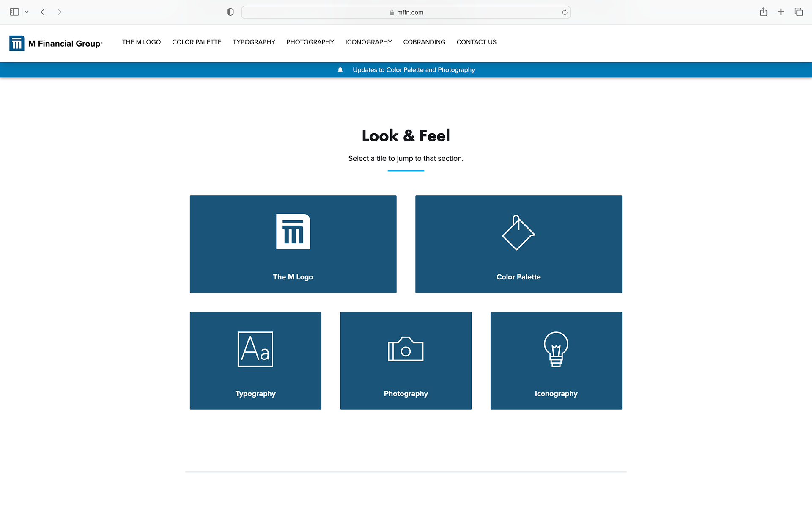Reload the page with the refresh icon
Image resolution: width=812 pixels, height=508 pixels.
565,12
